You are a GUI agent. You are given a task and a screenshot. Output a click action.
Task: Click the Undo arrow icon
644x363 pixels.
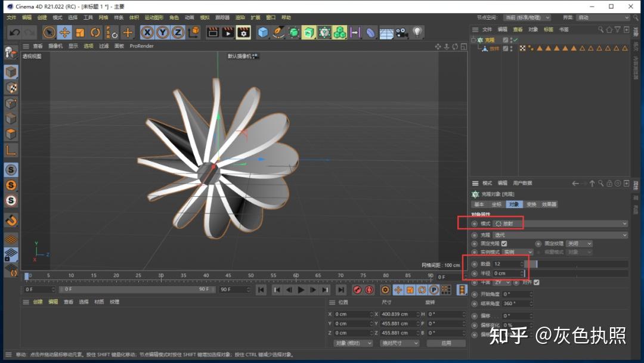coord(15,32)
